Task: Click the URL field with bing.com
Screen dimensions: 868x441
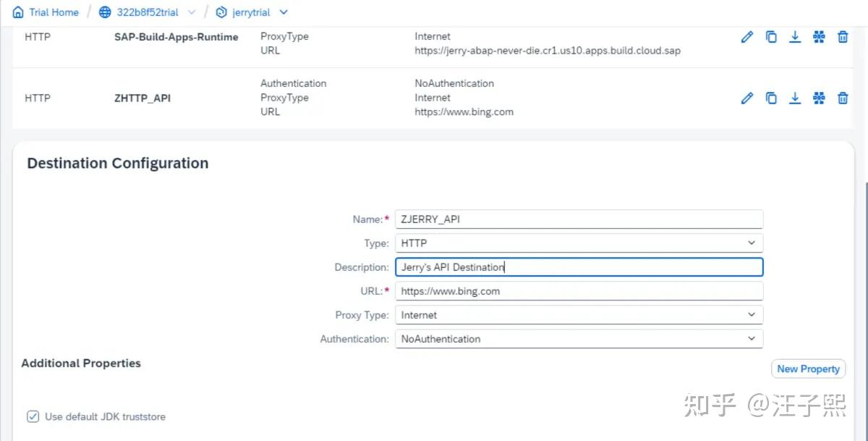Action: click(579, 291)
